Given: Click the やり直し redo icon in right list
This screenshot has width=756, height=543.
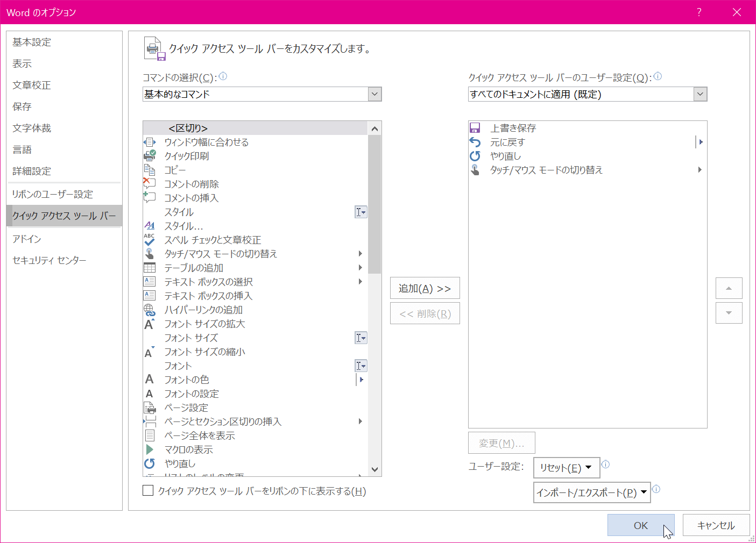Looking at the screenshot, I should (x=475, y=156).
